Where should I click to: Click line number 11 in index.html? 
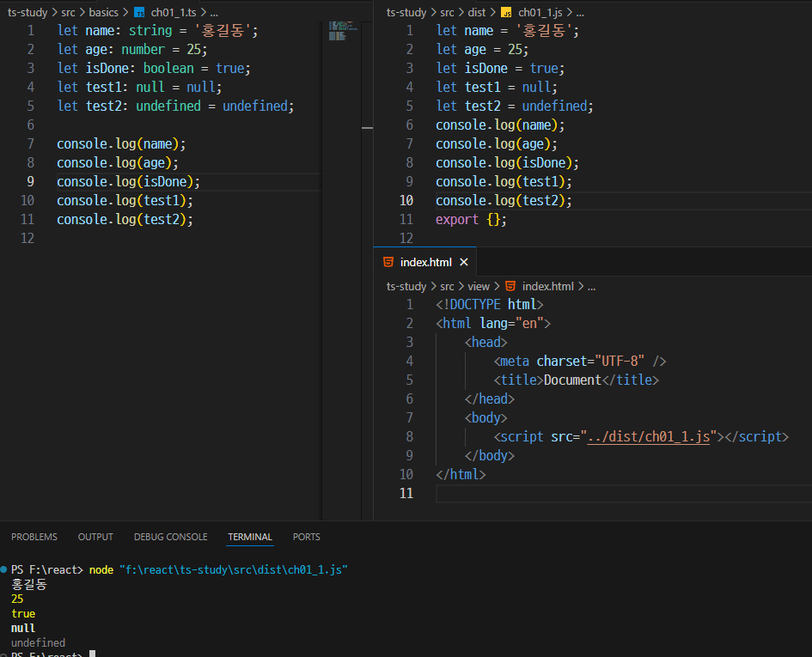tap(406, 494)
